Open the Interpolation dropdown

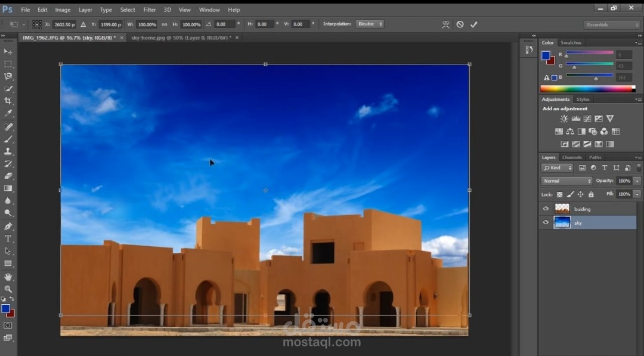[x=370, y=24]
